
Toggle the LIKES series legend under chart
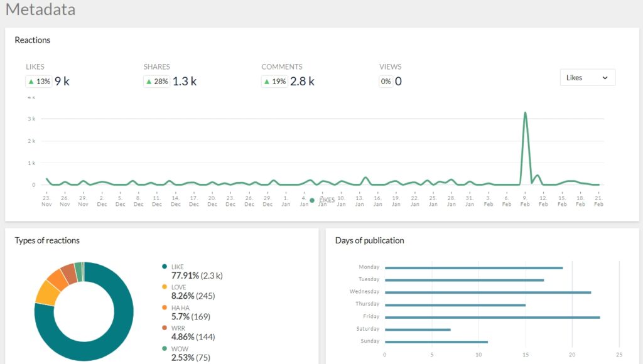(322, 200)
